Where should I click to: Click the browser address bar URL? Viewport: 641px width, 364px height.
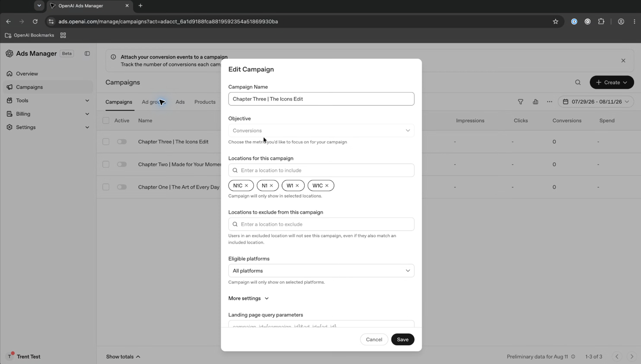click(168, 22)
